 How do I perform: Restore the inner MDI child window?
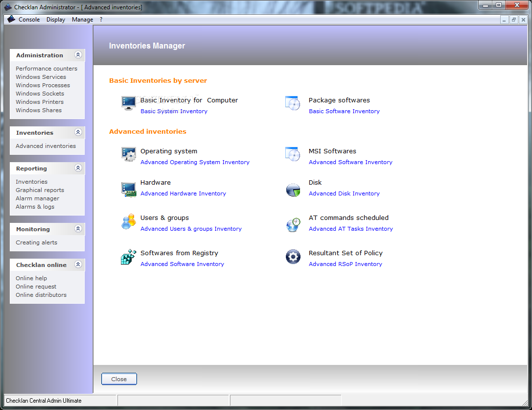[514, 20]
